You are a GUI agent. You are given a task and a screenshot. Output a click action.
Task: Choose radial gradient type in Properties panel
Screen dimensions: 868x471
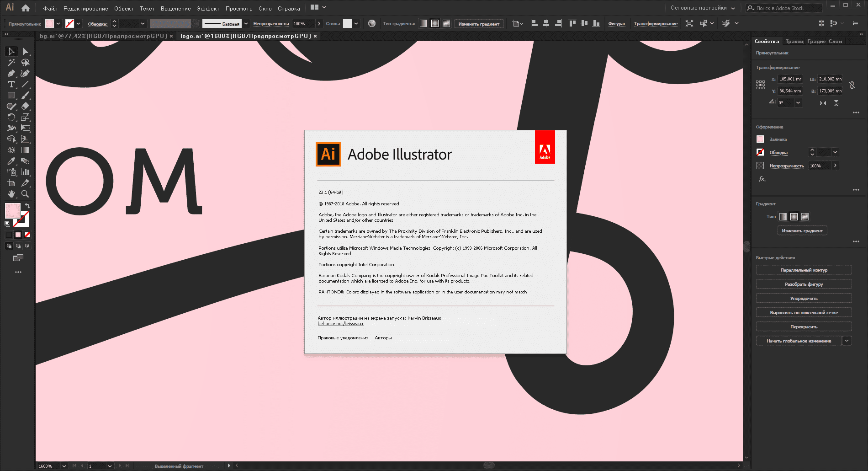[x=794, y=217]
